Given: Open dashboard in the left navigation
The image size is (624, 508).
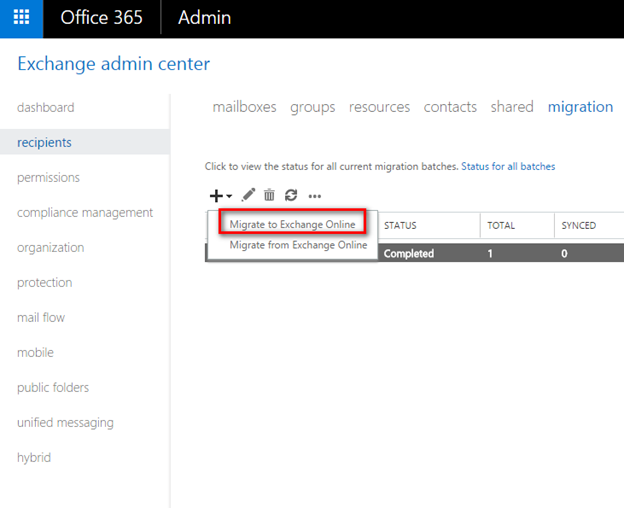Looking at the screenshot, I should pyautogui.click(x=45, y=107).
